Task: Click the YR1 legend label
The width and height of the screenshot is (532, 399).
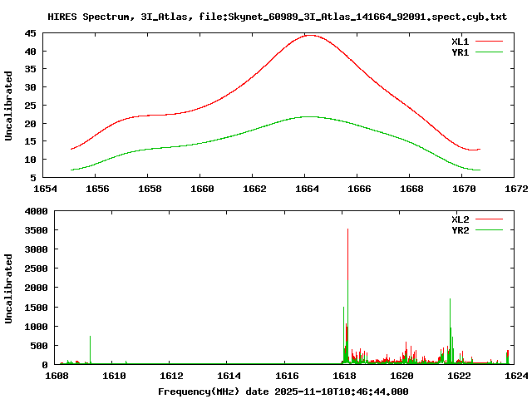Action: click(x=460, y=52)
